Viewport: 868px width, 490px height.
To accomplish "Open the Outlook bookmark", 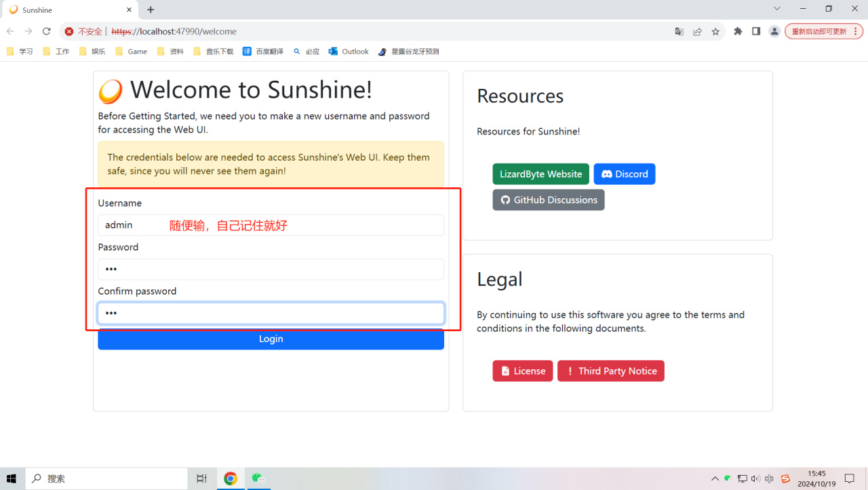I will coord(349,52).
